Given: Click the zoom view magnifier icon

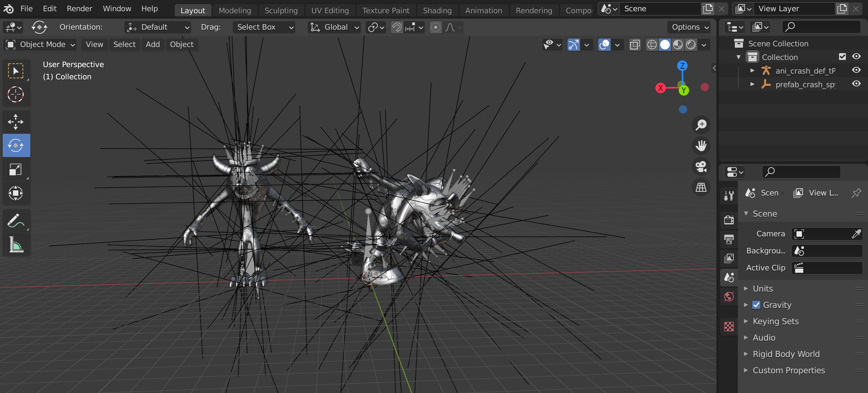Looking at the screenshot, I should [701, 125].
